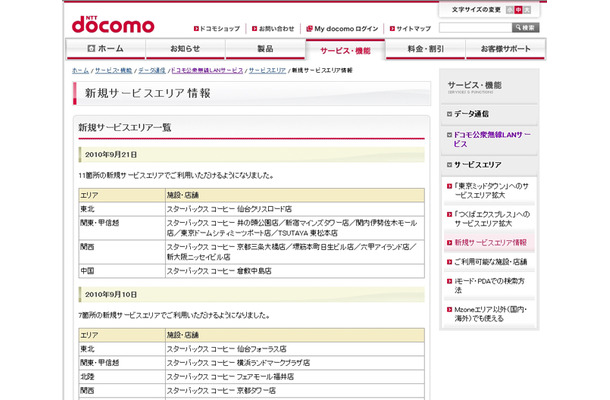Screen dimensions: 610x400
Task: Click サービスエリア breadcrumb link
Action: click(x=267, y=70)
